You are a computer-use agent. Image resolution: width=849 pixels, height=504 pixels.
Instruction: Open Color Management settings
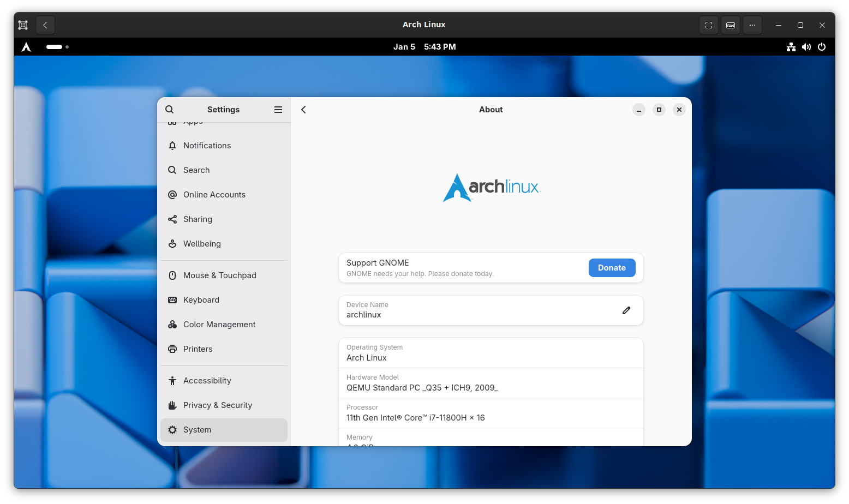219,325
